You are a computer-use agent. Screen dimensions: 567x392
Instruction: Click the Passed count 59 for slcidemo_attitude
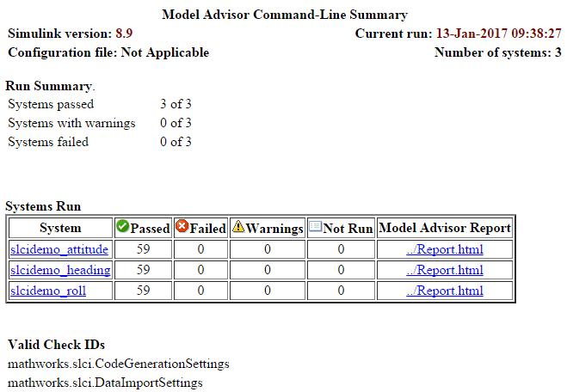(143, 249)
